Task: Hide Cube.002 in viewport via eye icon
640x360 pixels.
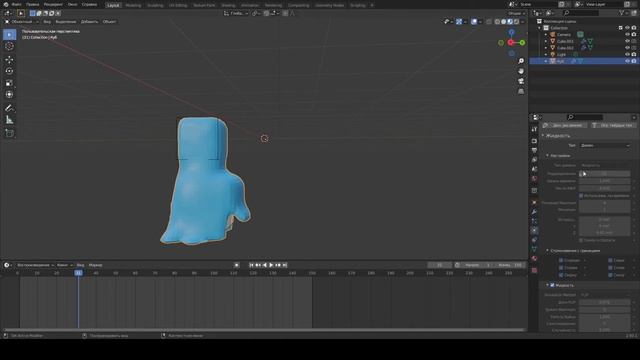Action: pyautogui.click(x=627, y=48)
